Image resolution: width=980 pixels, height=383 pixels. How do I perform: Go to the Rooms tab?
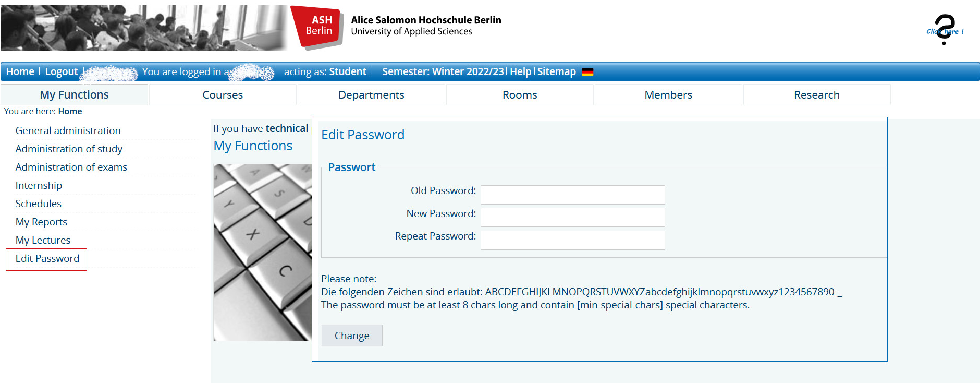coord(520,95)
